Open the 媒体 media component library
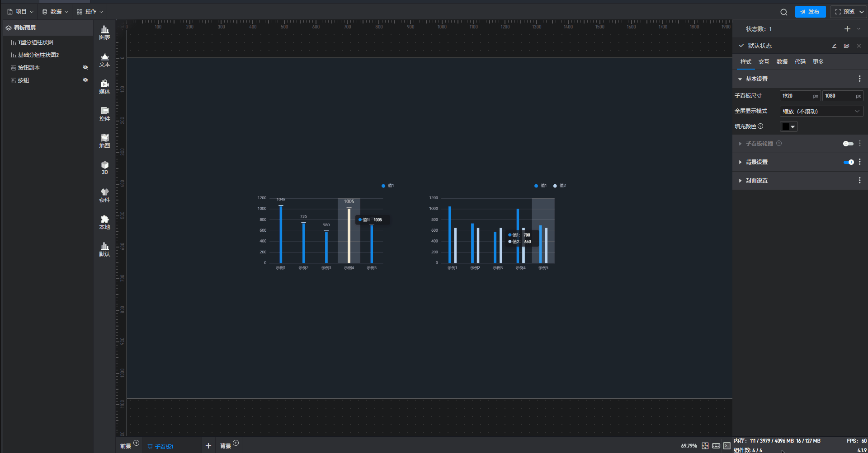 pyautogui.click(x=104, y=87)
